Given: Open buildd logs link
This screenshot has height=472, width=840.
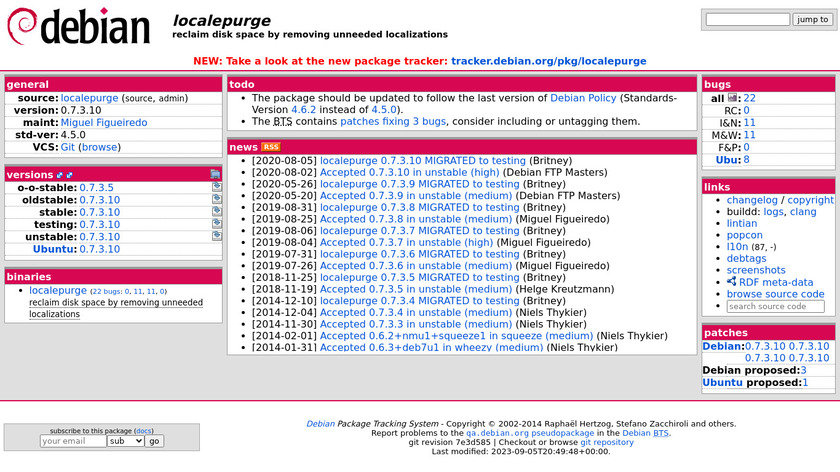Looking at the screenshot, I should coord(774,212).
